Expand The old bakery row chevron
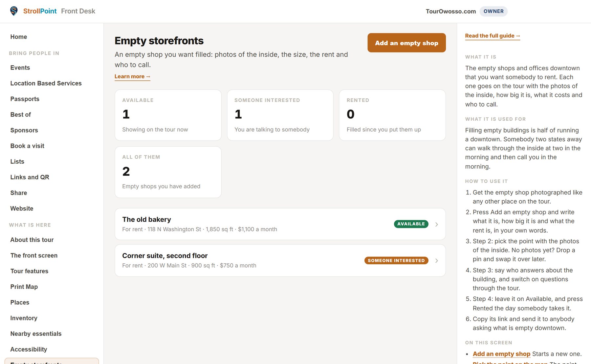Image resolution: width=591 pixels, height=364 pixels. coord(436,224)
